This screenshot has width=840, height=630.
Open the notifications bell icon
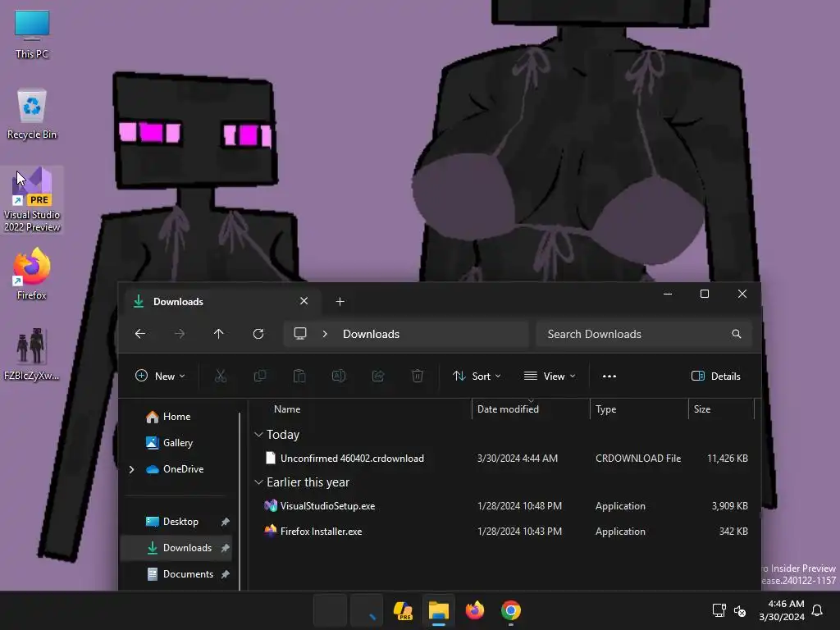(817, 610)
